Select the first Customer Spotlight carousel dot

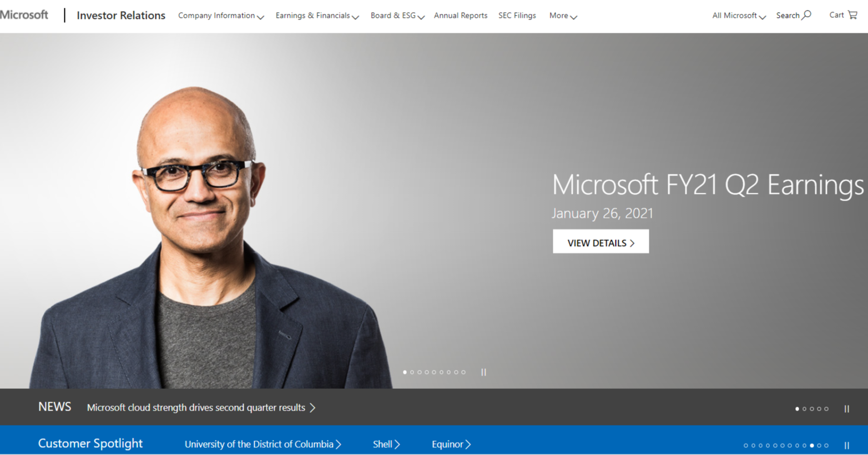746,446
